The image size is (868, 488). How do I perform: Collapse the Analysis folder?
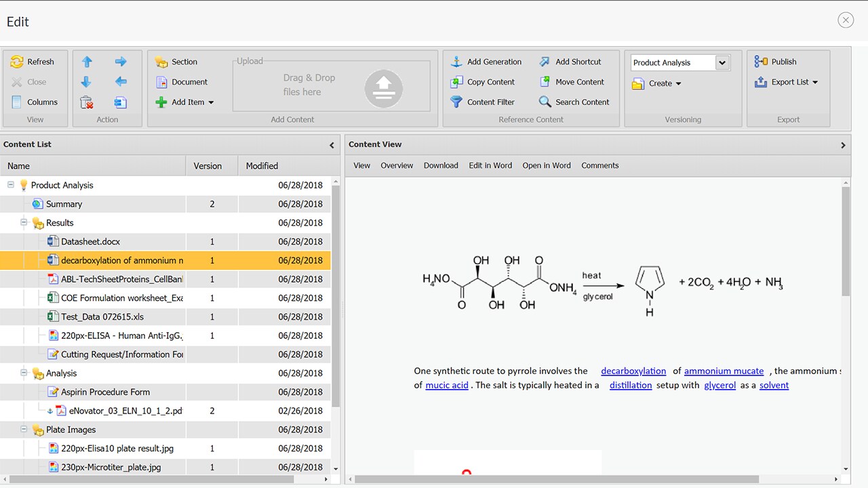click(24, 372)
